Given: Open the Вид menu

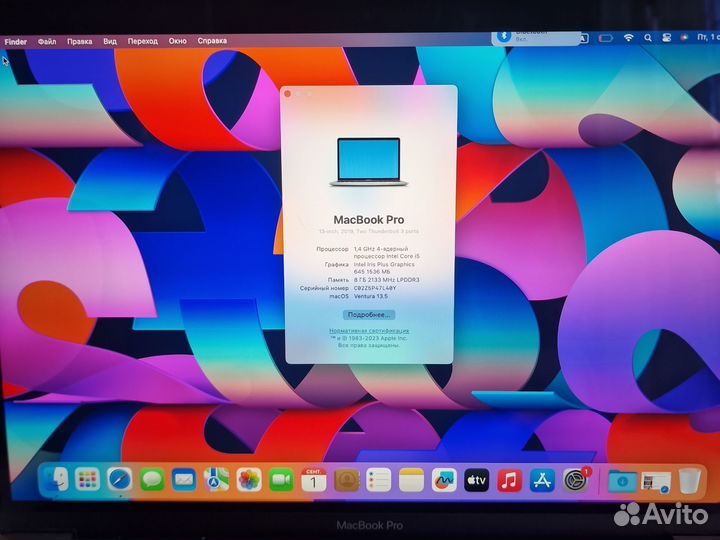Looking at the screenshot, I should (110, 41).
